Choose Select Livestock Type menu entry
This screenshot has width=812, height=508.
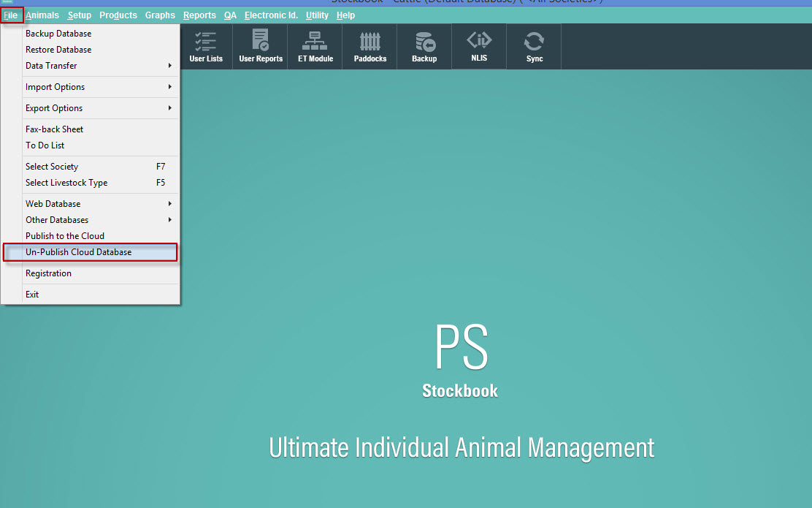(x=91, y=183)
